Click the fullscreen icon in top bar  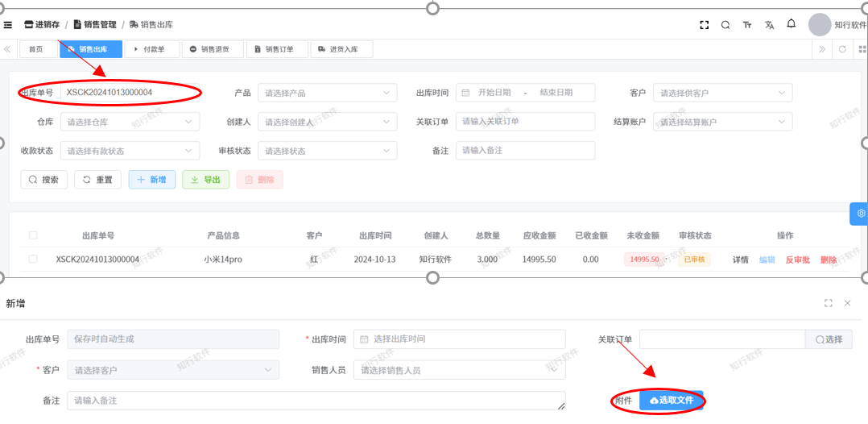coord(705,25)
